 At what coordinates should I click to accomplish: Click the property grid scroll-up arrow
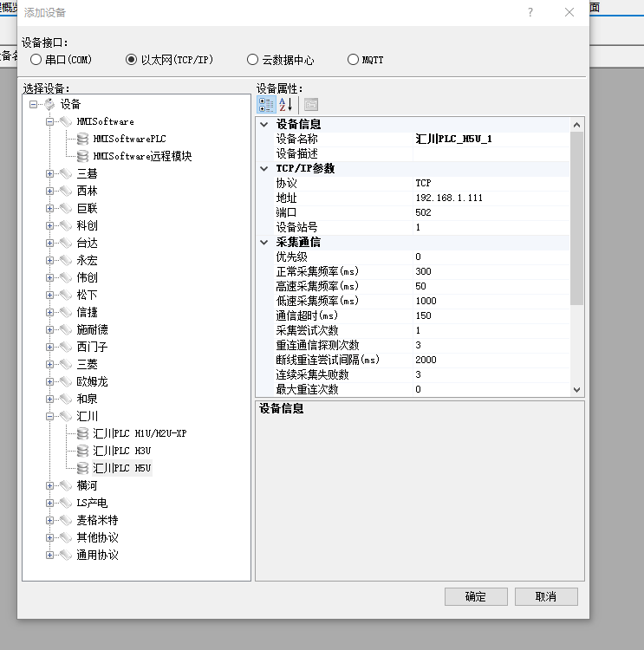tap(576, 125)
